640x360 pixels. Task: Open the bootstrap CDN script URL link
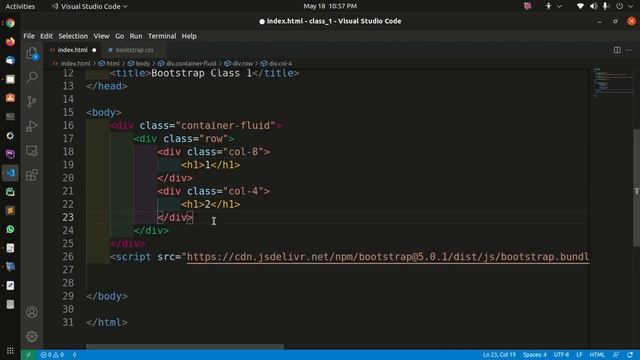388,257
